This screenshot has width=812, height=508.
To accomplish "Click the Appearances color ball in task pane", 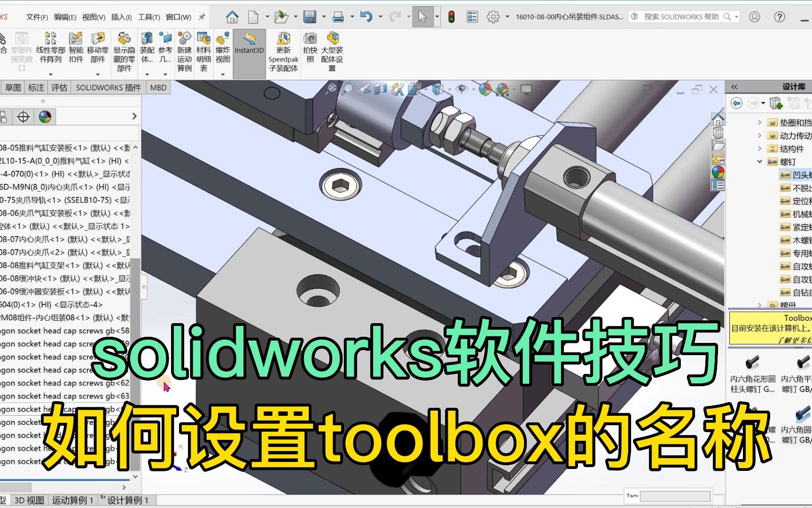I will click(x=718, y=172).
